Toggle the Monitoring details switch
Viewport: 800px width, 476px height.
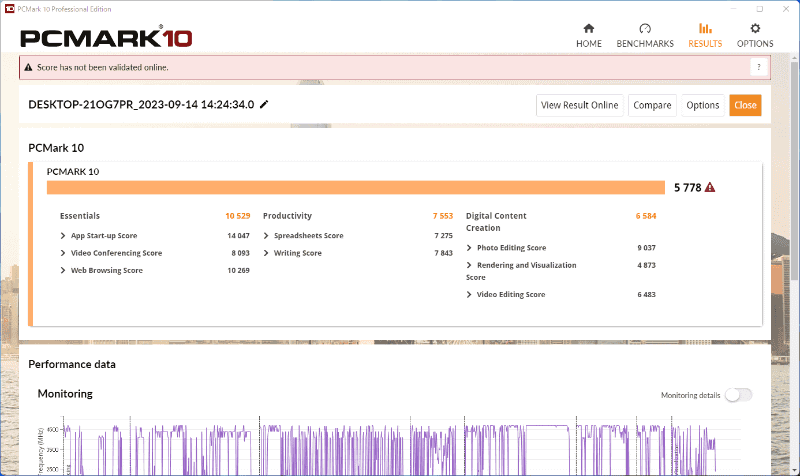[x=738, y=395]
